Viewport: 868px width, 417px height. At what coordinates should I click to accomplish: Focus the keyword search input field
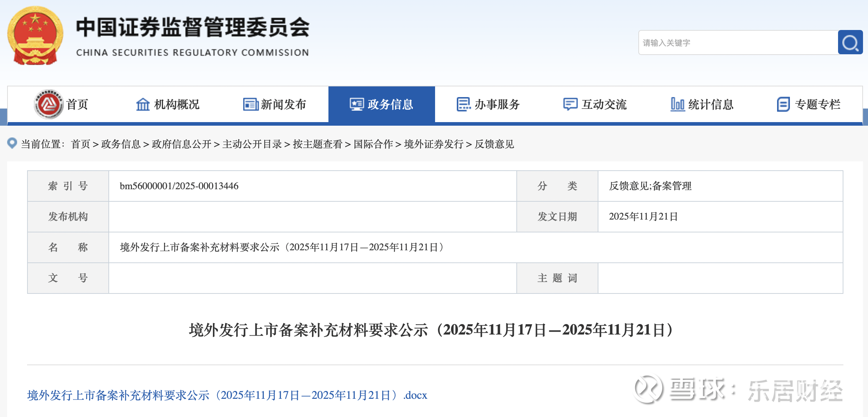coord(737,43)
